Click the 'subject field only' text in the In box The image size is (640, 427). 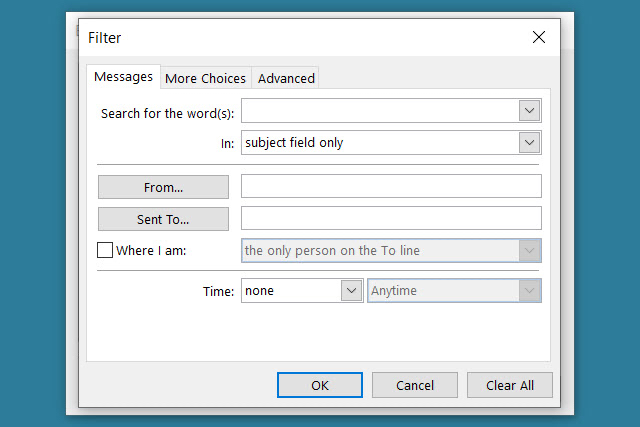[295, 143]
